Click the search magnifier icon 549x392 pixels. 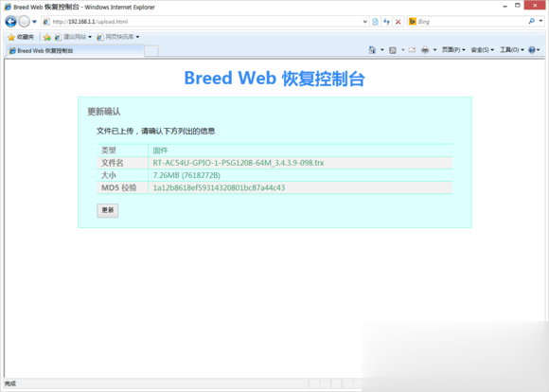(x=532, y=22)
